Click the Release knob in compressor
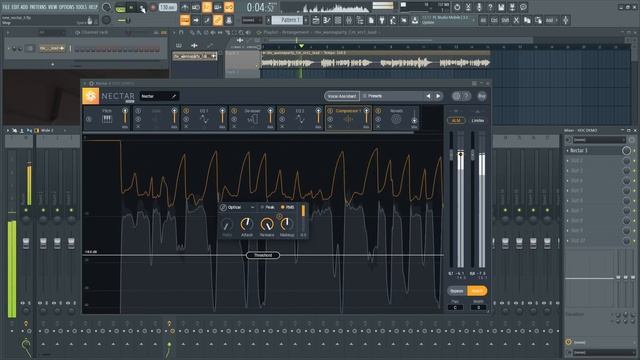Viewport: 640px width, 360px height. 267,224
